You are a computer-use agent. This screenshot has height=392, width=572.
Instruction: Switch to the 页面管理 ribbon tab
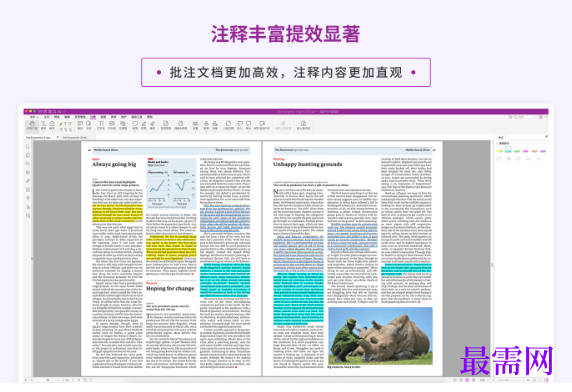(80, 117)
